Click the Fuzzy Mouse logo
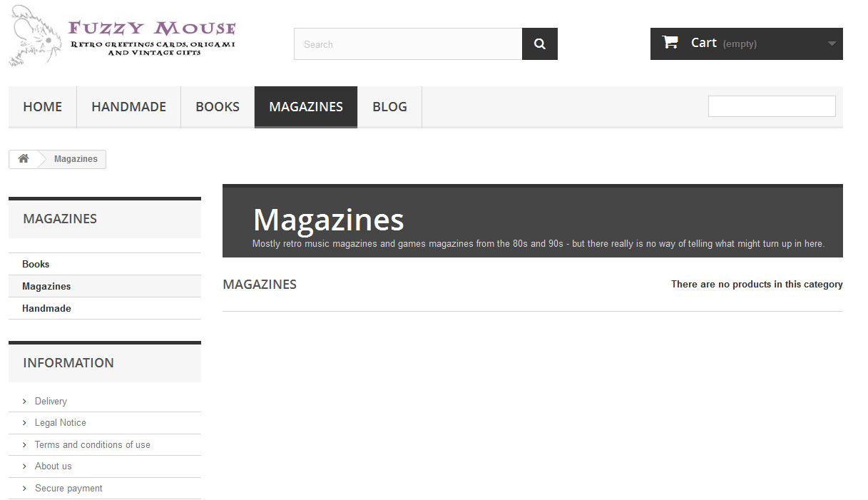This screenshot has height=500, width=868. click(x=122, y=37)
